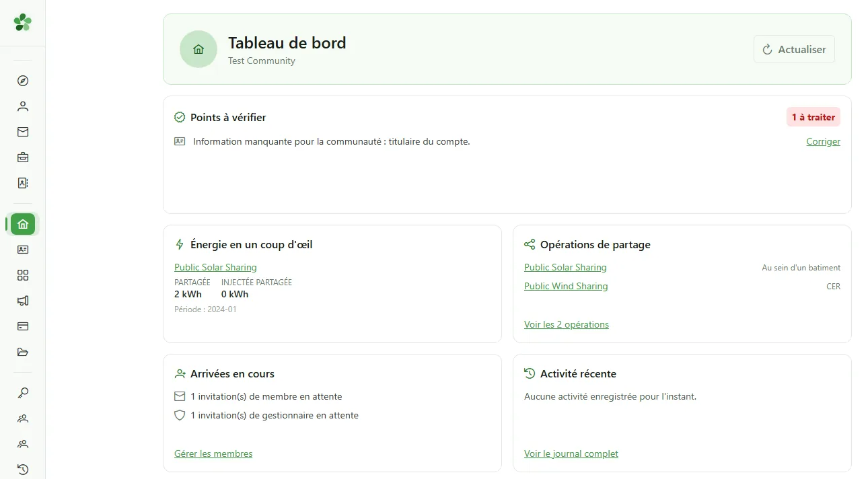Click the Corriger link

824,141
